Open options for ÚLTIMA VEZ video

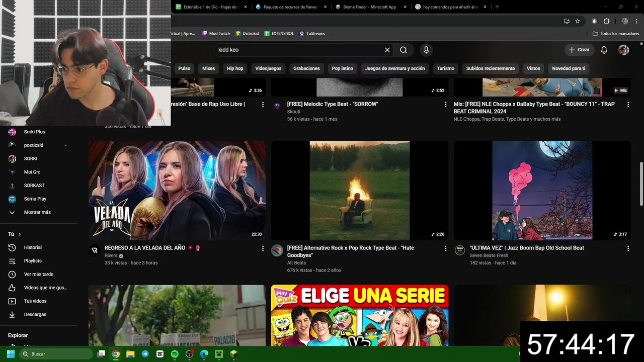pos(628,248)
